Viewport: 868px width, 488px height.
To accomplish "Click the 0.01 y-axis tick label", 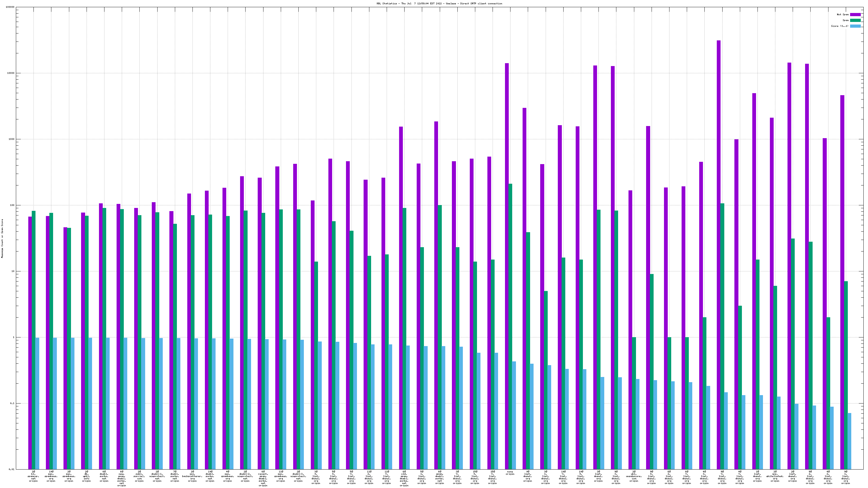I will [x=12, y=469].
